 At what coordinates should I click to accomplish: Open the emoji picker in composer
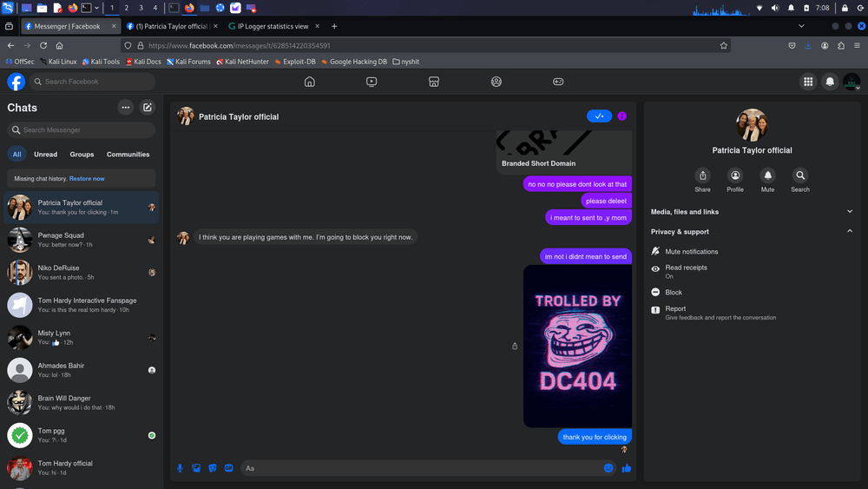pyautogui.click(x=608, y=468)
